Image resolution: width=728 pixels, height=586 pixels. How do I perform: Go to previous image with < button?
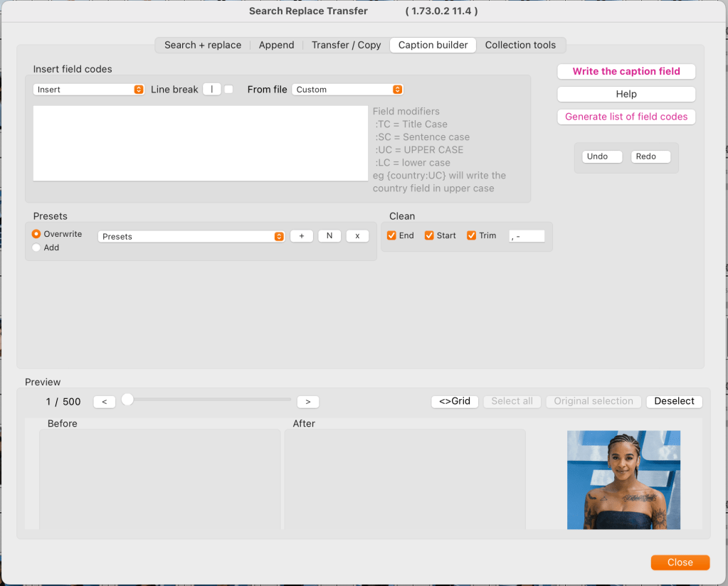tap(104, 402)
